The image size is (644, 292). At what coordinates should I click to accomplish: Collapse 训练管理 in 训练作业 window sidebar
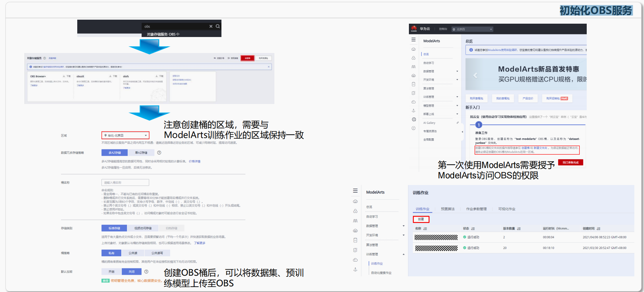(404, 254)
